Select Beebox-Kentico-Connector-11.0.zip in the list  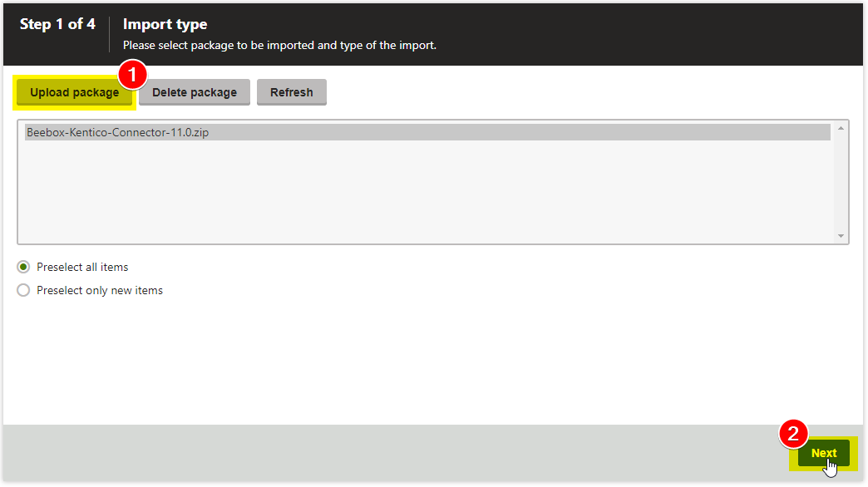point(117,132)
